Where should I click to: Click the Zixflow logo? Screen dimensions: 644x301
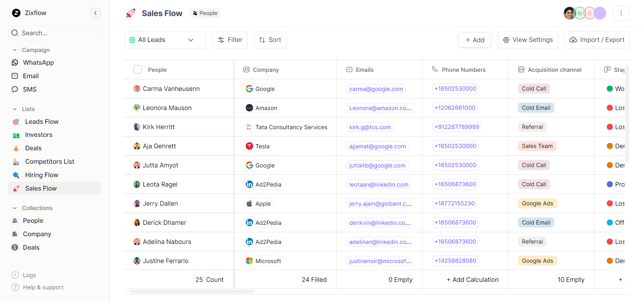[x=16, y=13]
